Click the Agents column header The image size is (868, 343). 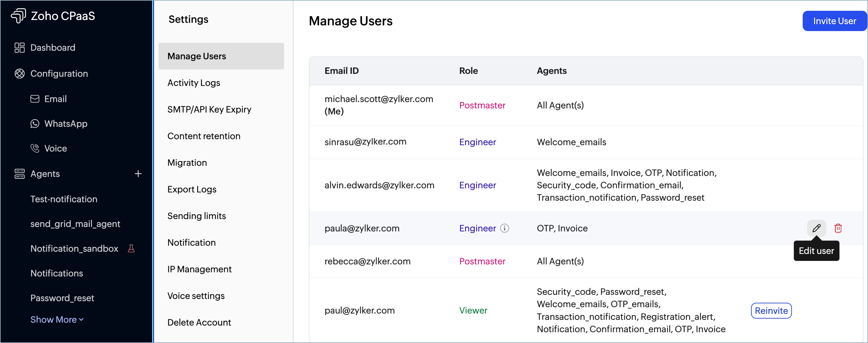click(x=552, y=70)
